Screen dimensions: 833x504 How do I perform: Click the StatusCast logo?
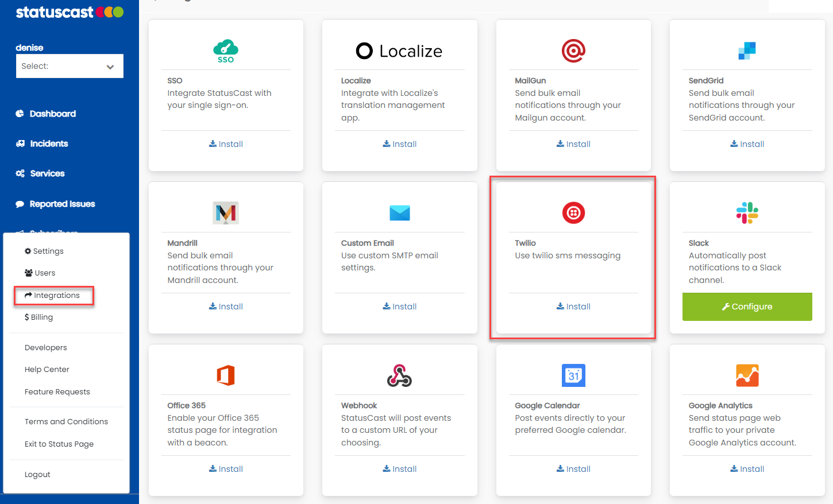[x=70, y=12]
